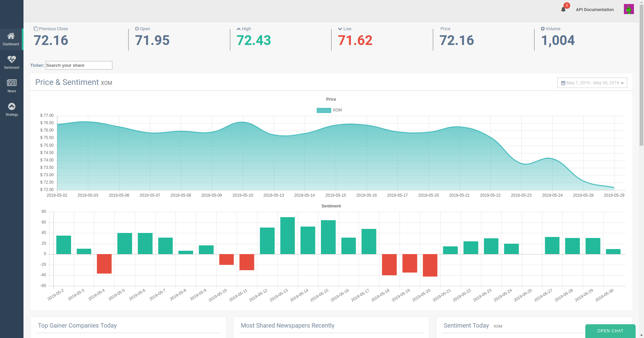644x338 pixels.
Task: Click the 2019-05-13 sentiment bar
Action: coord(287,236)
